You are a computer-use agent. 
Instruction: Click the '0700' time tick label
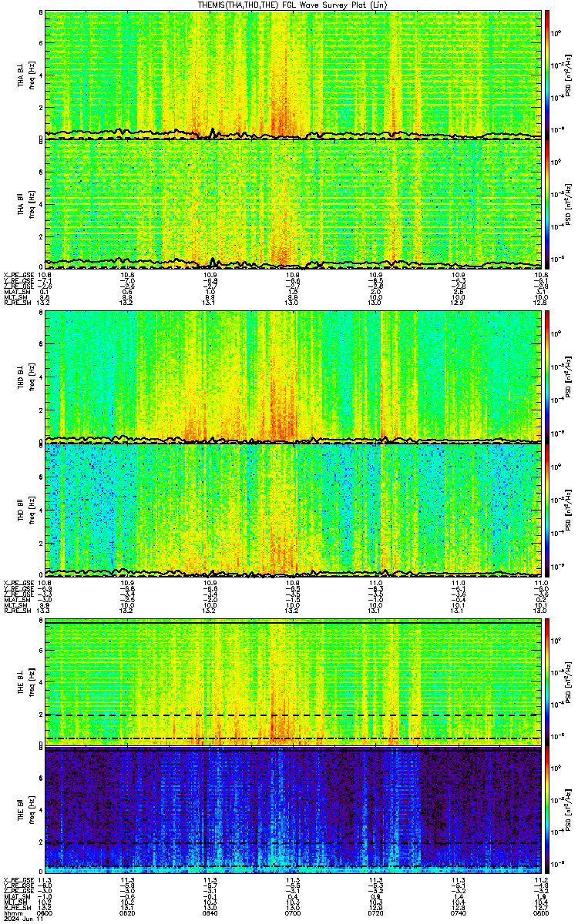click(293, 913)
